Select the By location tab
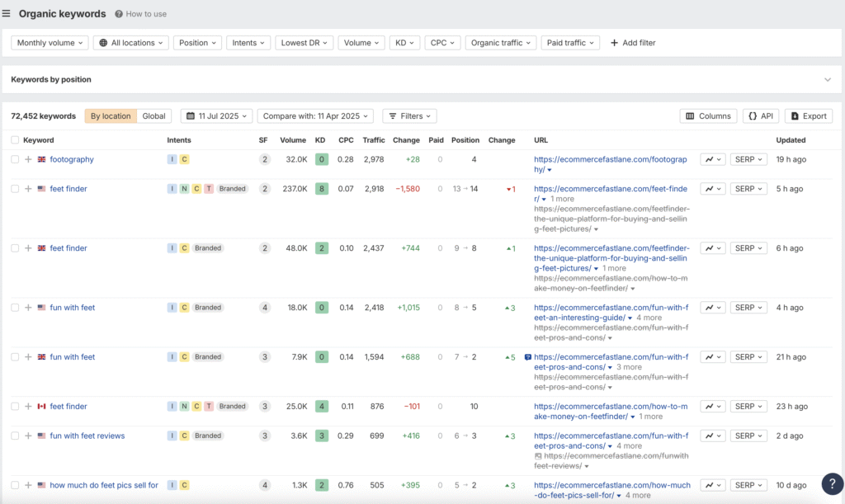This screenshot has height=504, width=845. [x=111, y=116]
